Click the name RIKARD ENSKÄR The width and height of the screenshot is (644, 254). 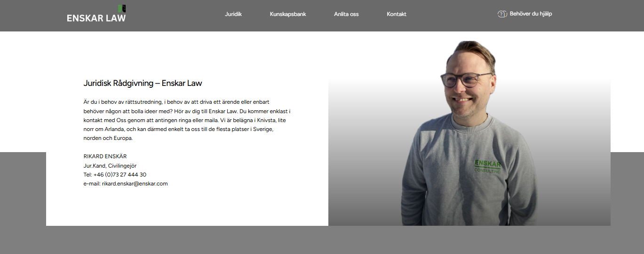[x=105, y=156]
